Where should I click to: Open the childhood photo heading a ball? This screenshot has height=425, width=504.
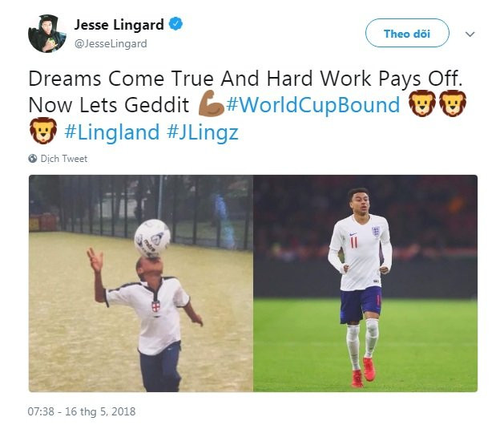[x=141, y=283]
